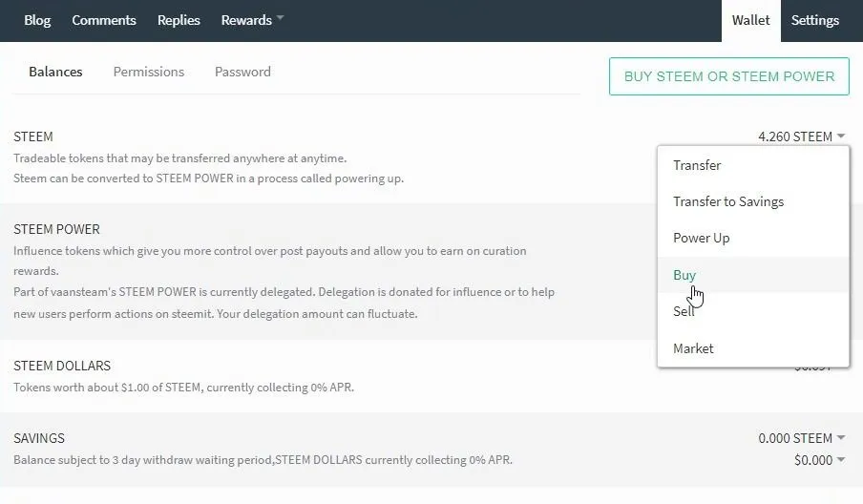Open the Rewards dropdown arrow
This screenshot has height=504, width=863.
click(x=280, y=18)
